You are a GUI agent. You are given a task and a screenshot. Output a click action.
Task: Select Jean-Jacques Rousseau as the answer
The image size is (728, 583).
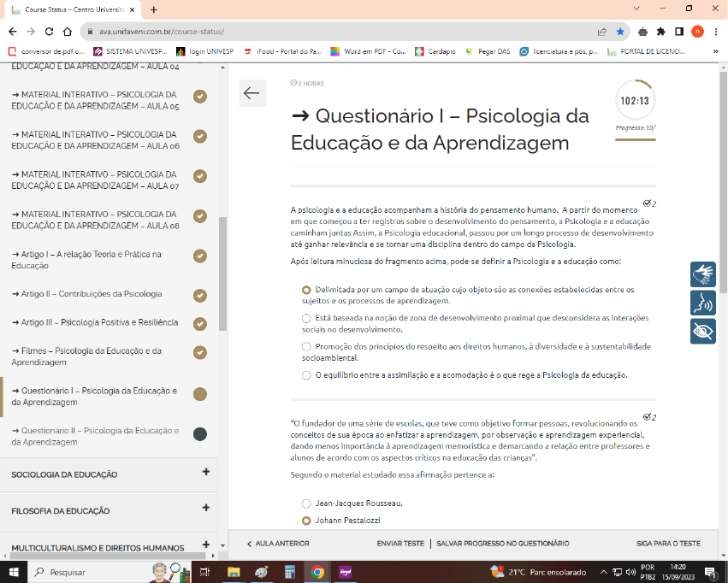tap(306, 503)
